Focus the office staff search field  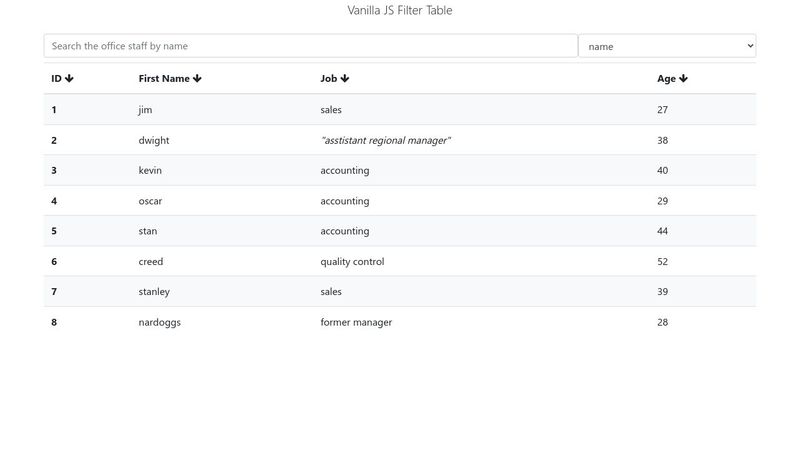[x=310, y=46]
